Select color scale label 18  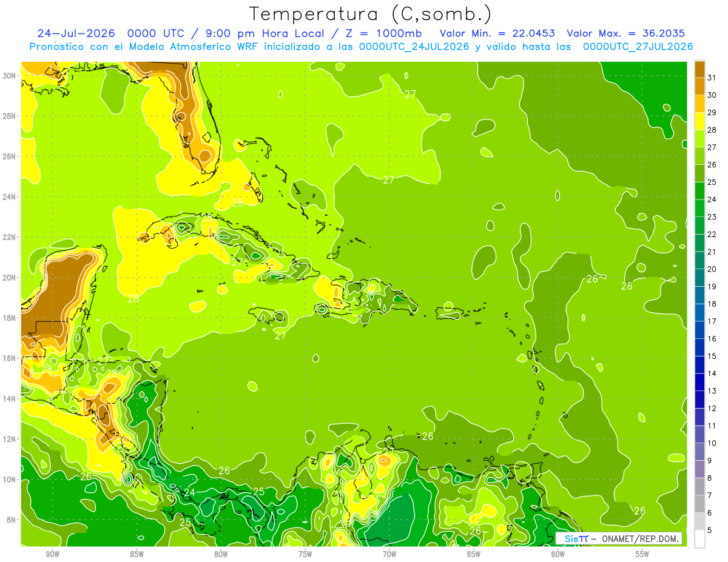(712, 304)
